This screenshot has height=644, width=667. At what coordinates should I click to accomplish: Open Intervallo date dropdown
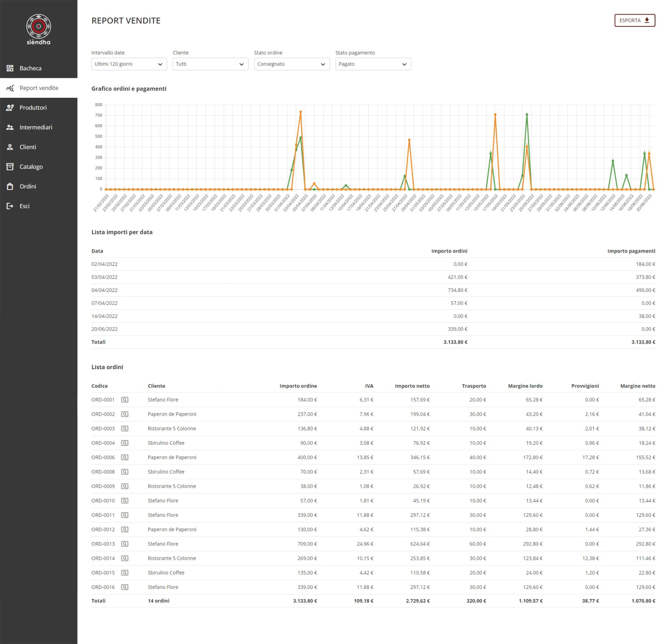(x=129, y=64)
